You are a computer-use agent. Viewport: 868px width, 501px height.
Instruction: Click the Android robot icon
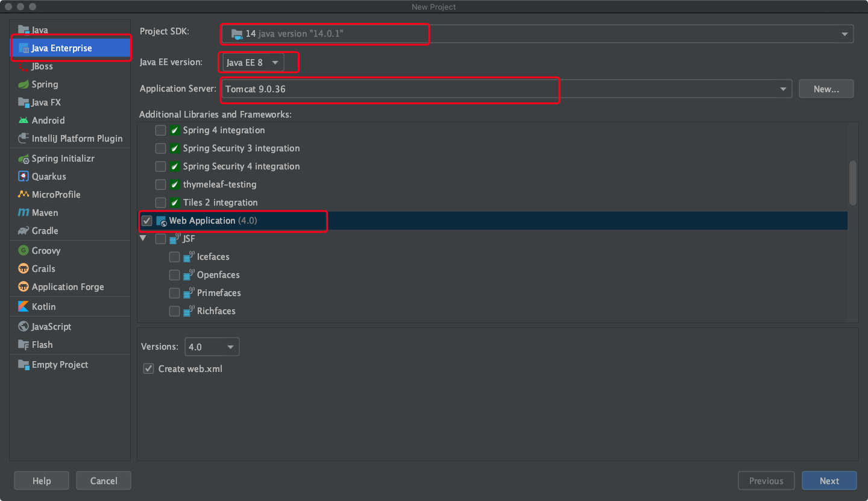tap(24, 121)
